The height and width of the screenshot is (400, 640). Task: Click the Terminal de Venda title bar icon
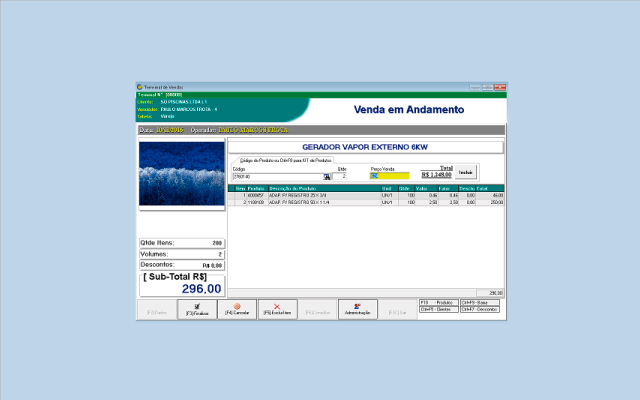pos(140,86)
